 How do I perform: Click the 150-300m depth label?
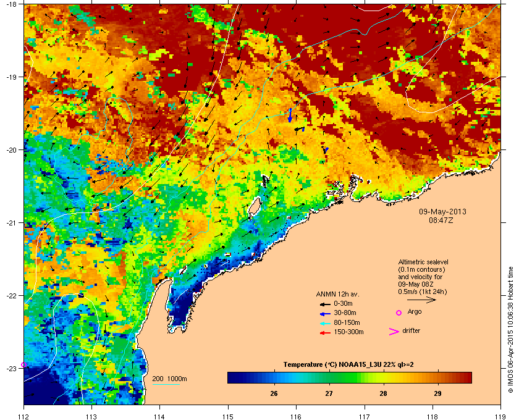coord(348,332)
